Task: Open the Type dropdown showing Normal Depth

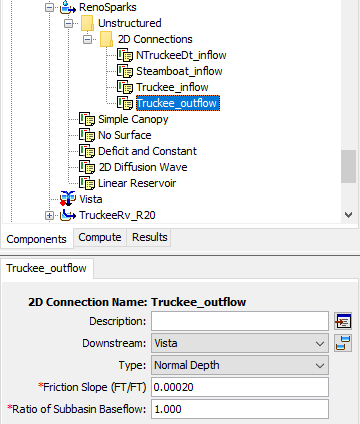Action: (x=240, y=365)
